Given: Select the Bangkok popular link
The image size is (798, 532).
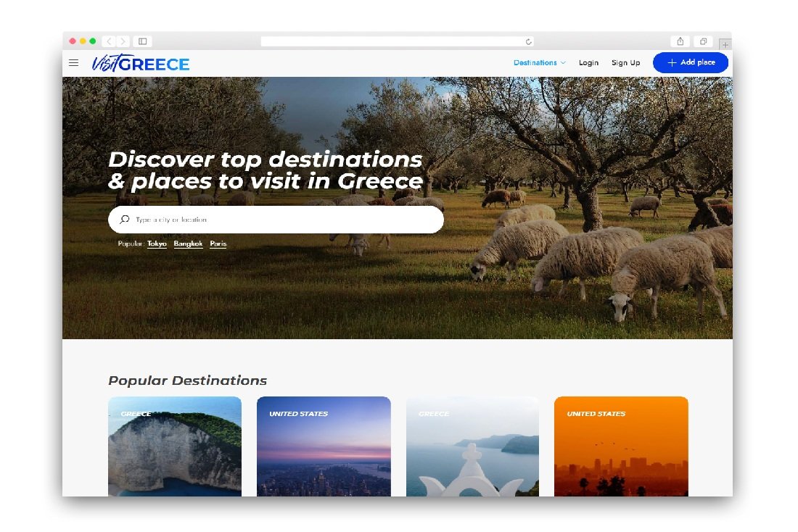Looking at the screenshot, I should coord(188,244).
